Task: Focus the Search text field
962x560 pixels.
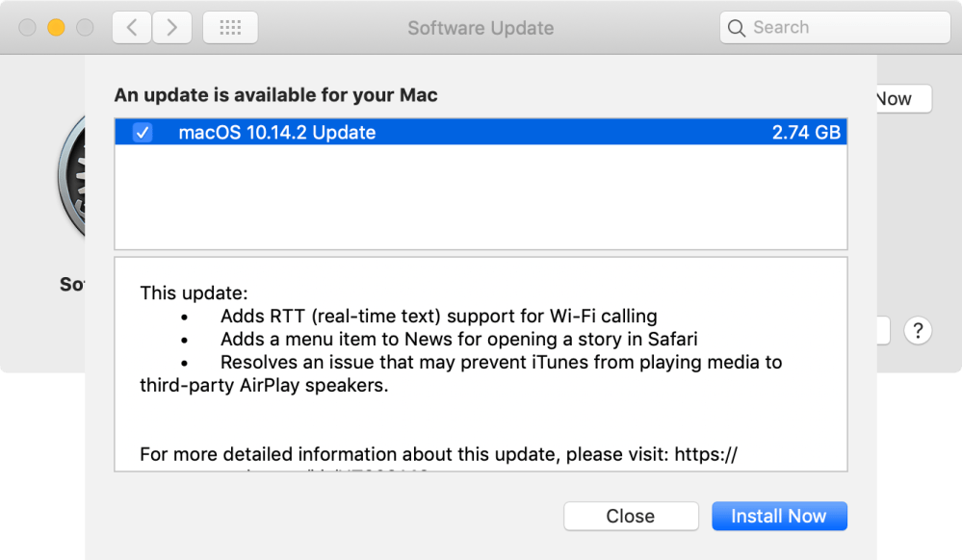Action: pyautogui.click(x=843, y=28)
